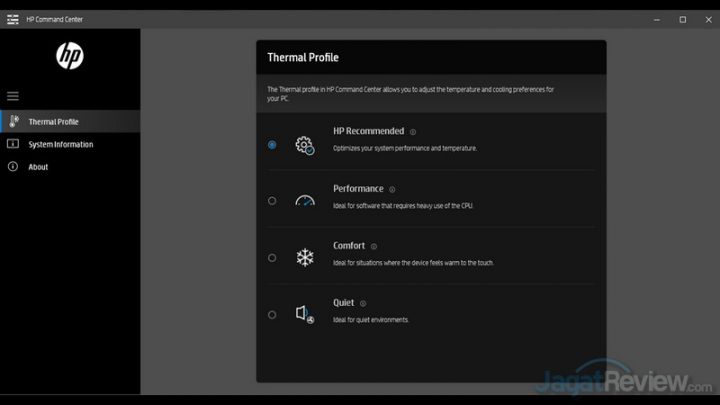This screenshot has height=405, width=720.
Task: Click the thermometer icon beside Thermal Profile
Action: [14, 121]
